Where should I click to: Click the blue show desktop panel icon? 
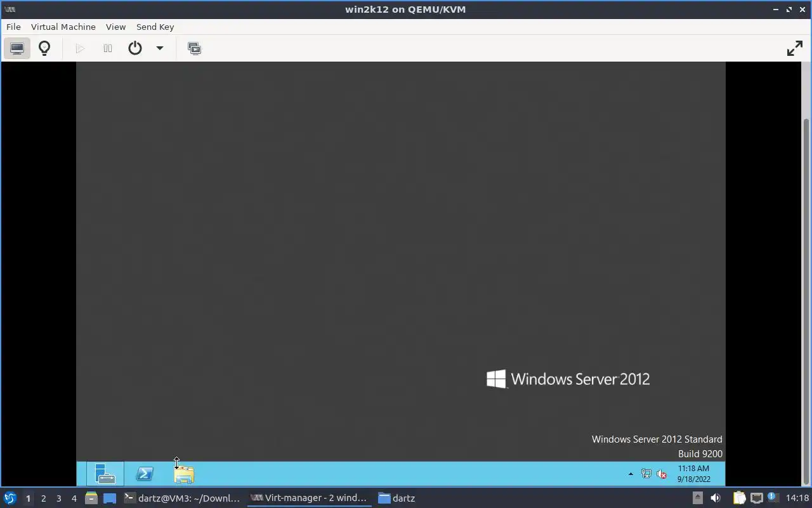click(110, 498)
